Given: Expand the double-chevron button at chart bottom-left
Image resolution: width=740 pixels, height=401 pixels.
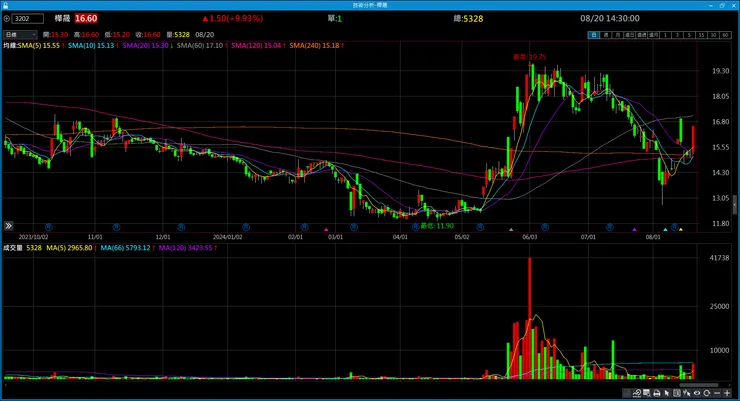Looking at the screenshot, I should point(8,226).
